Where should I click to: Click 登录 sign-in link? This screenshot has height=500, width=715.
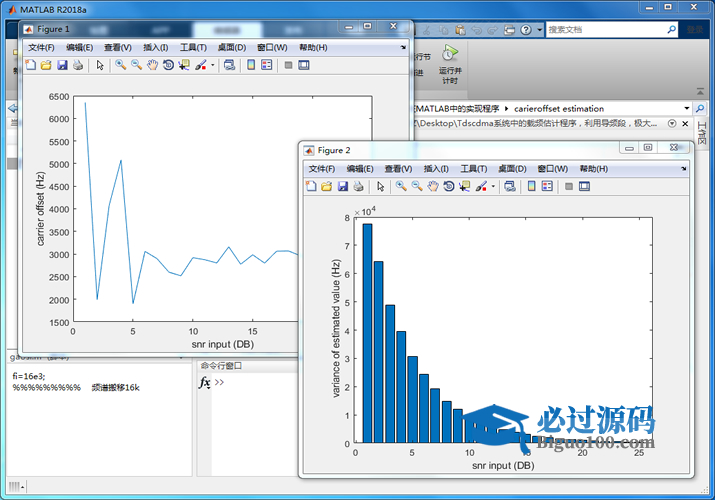(x=694, y=30)
